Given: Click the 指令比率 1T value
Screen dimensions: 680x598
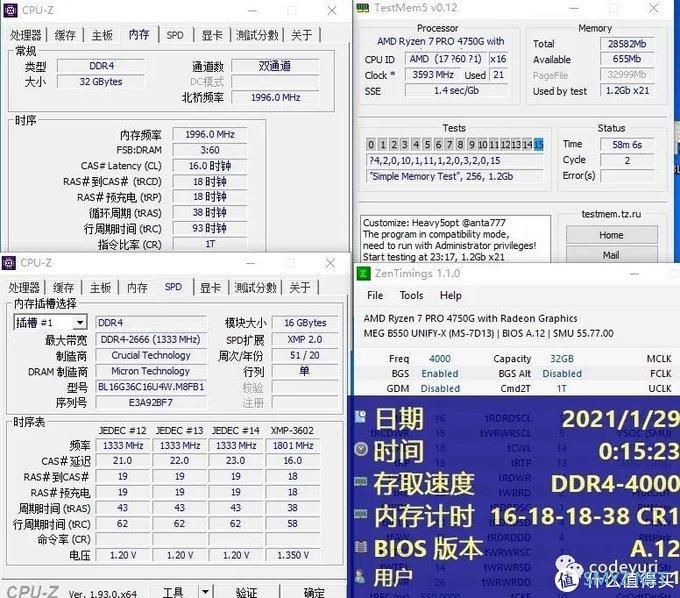Looking at the screenshot, I should [x=210, y=244].
